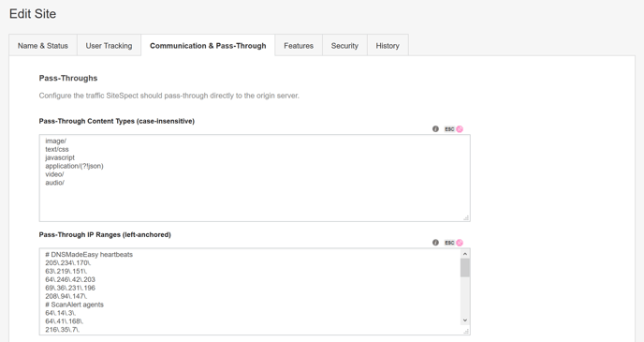Go to the Features tab

click(299, 46)
